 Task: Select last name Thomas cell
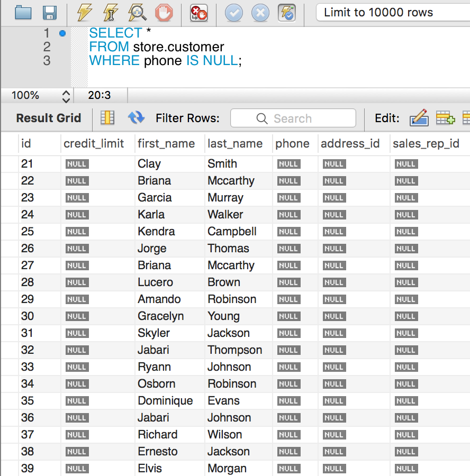point(239,249)
